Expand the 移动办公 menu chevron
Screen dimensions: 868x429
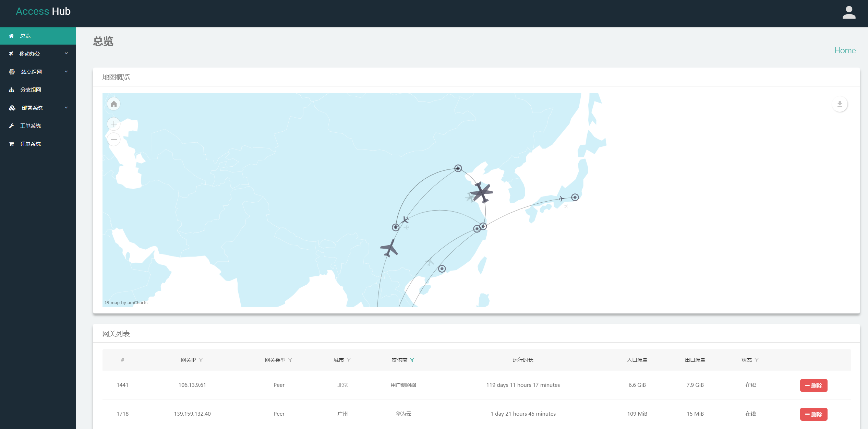click(x=67, y=53)
